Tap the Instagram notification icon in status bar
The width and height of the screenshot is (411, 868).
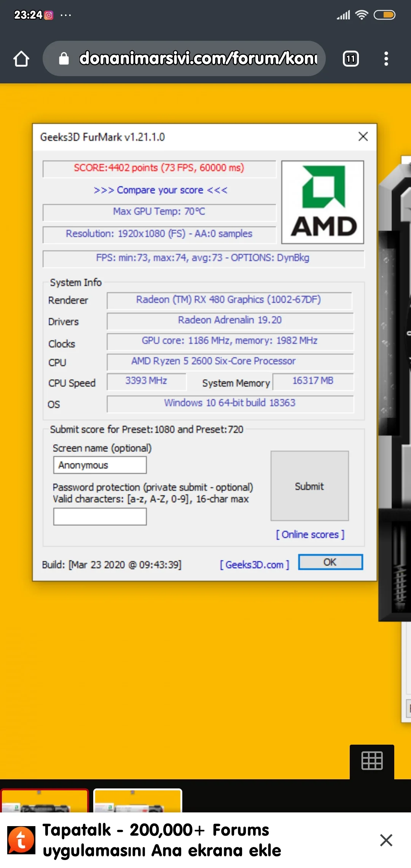click(x=49, y=15)
